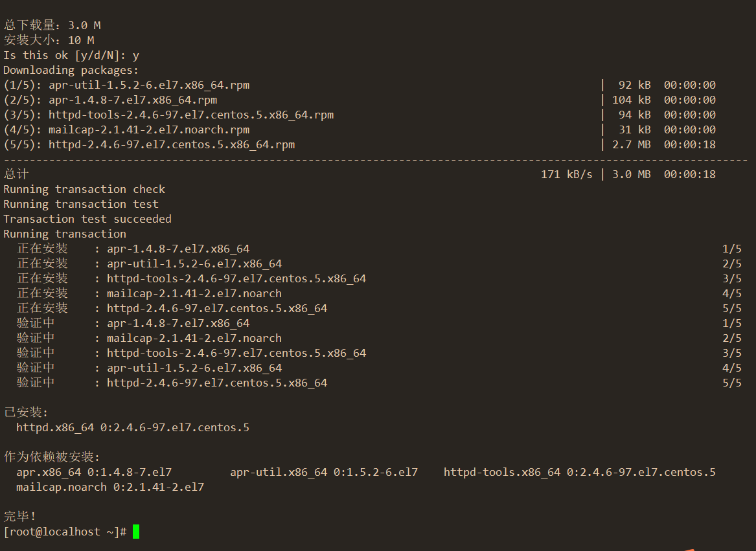The width and height of the screenshot is (756, 551).
Task: Click the 'Is this ok [y/d/N]' line
Action: point(71,56)
